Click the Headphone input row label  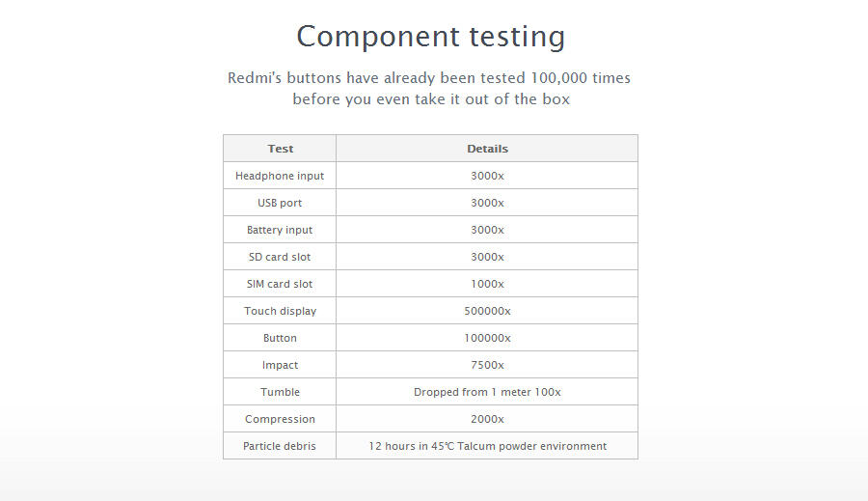tap(280, 176)
